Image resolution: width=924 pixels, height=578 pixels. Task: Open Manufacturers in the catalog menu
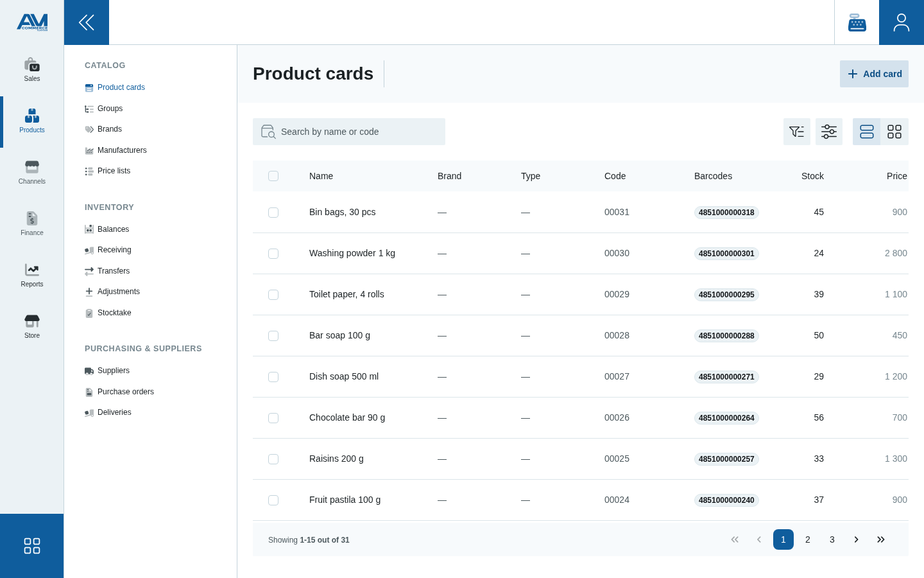(x=116, y=150)
